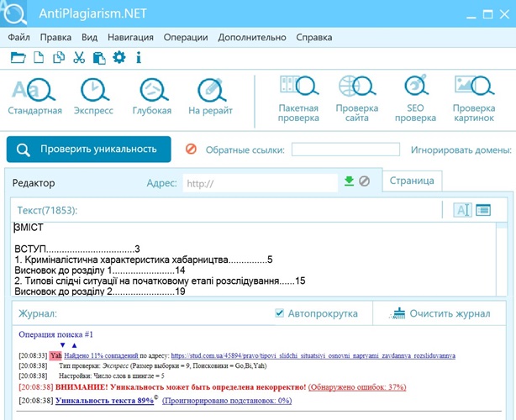Image resolution: width=516 pixels, height=420 pixels.
Task: Click the Операция поиска #1 heading
Action: pos(56,334)
